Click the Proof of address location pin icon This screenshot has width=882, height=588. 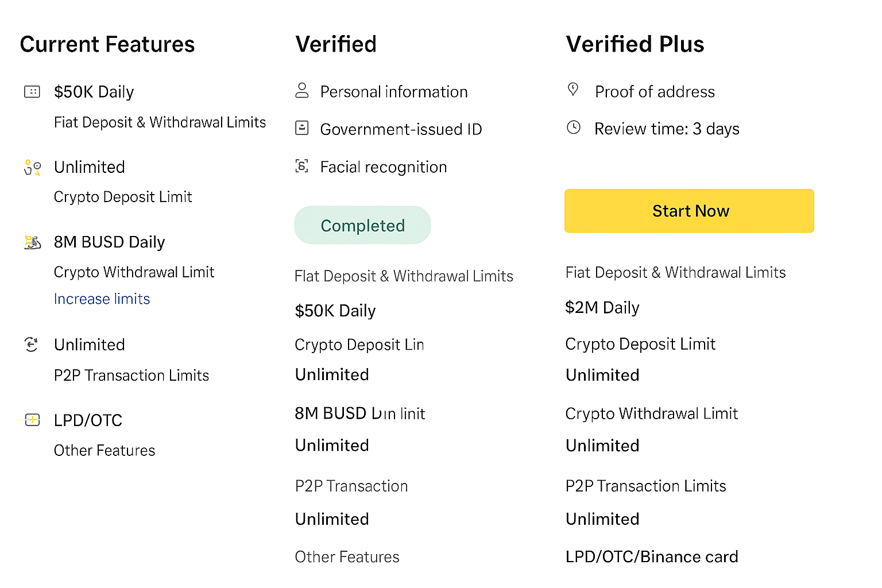573,90
